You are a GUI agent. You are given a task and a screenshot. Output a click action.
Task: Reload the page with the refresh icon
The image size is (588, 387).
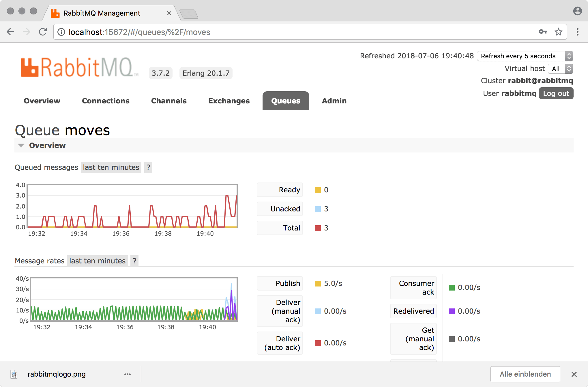(43, 32)
